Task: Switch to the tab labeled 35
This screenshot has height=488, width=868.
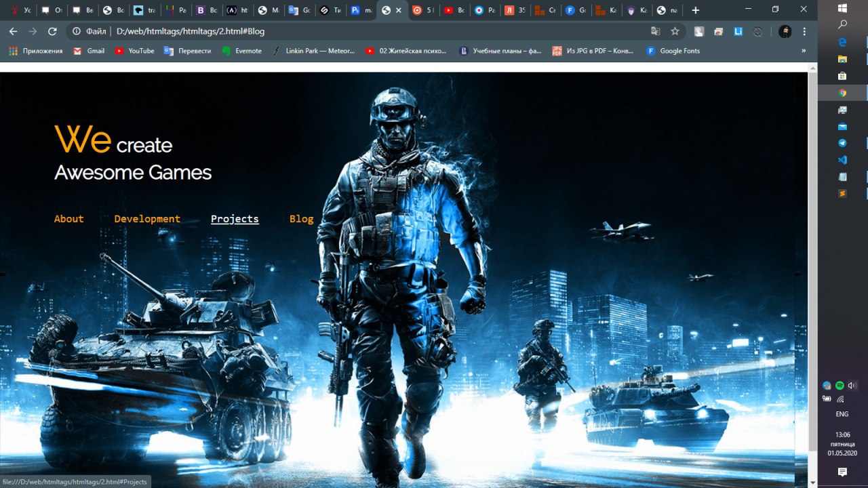Action: (x=515, y=10)
